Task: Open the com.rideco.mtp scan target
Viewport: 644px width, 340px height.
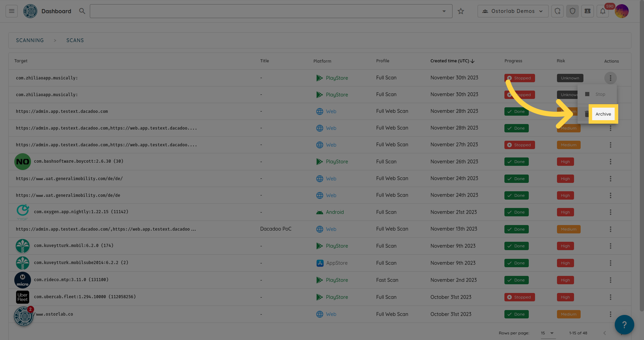Action: pos(71,280)
